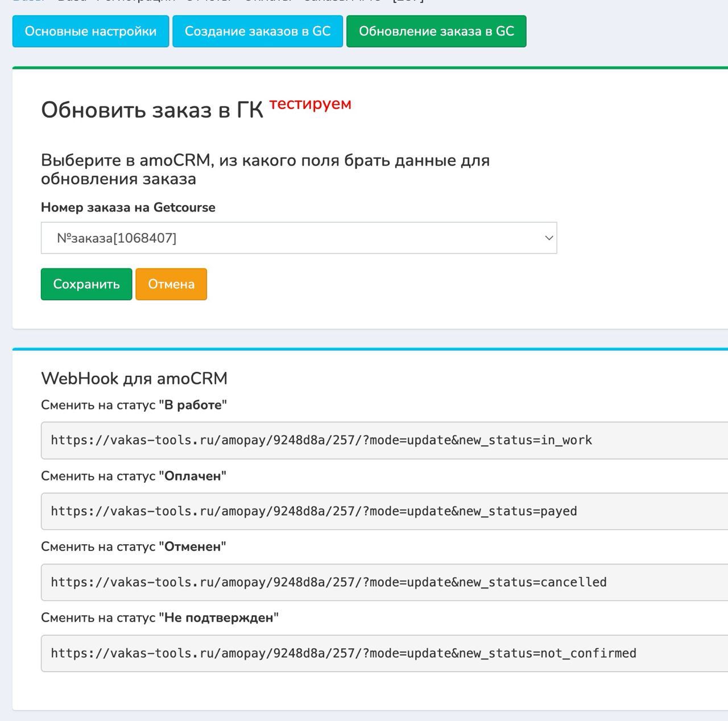Click the cancelled webhook URL field
This screenshot has width=728, height=721.
(384, 582)
